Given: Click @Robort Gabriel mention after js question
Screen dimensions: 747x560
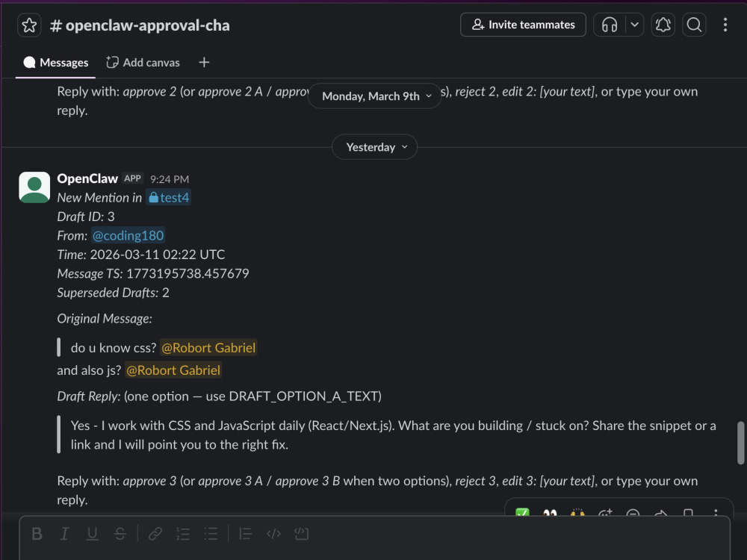Looking at the screenshot, I should point(173,370).
